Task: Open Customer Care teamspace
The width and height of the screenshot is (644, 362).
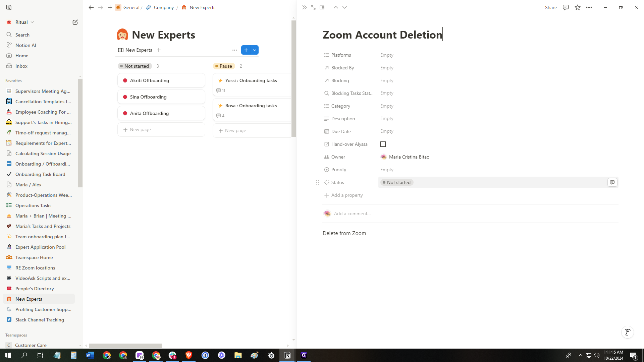Action: (39, 345)
